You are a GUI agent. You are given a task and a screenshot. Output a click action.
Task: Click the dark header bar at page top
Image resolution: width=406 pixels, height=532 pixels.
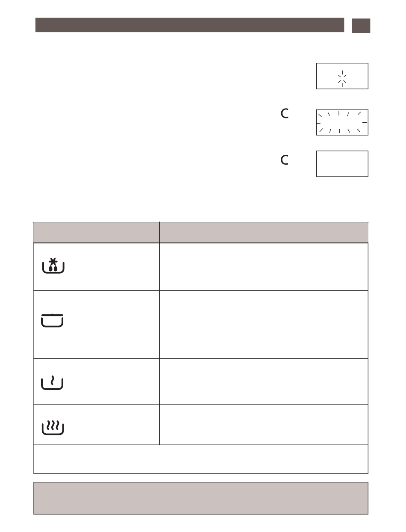tap(190, 25)
